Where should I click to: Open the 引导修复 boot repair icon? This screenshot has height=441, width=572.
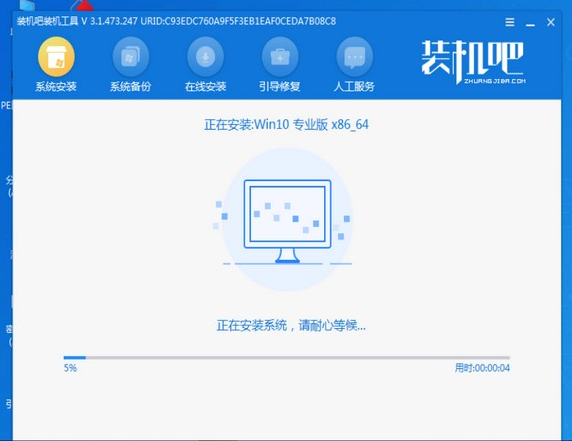pyautogui.click(x=280, y=57)
